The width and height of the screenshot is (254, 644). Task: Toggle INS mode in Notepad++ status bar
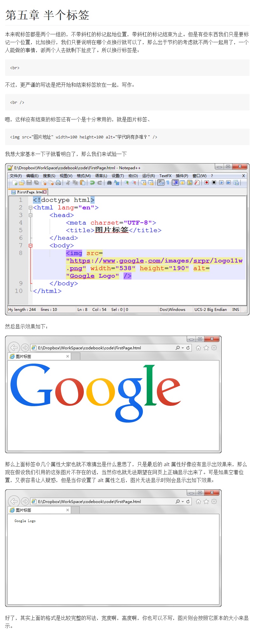236,310
